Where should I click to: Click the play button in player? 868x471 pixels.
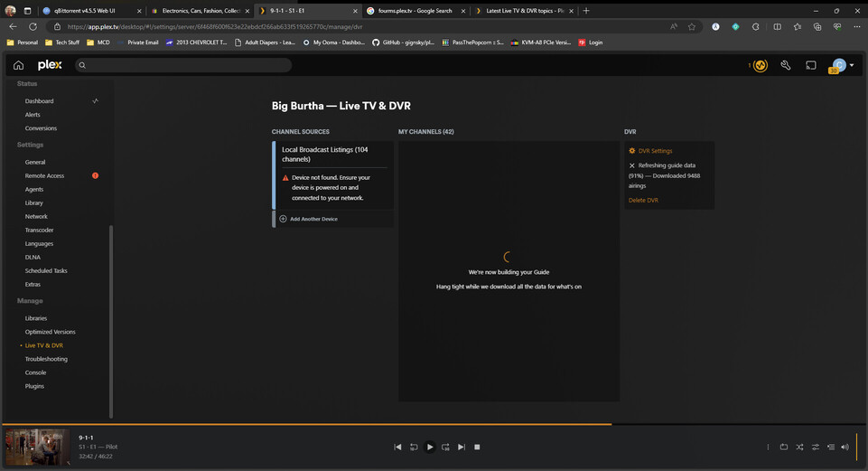[430, 447]
